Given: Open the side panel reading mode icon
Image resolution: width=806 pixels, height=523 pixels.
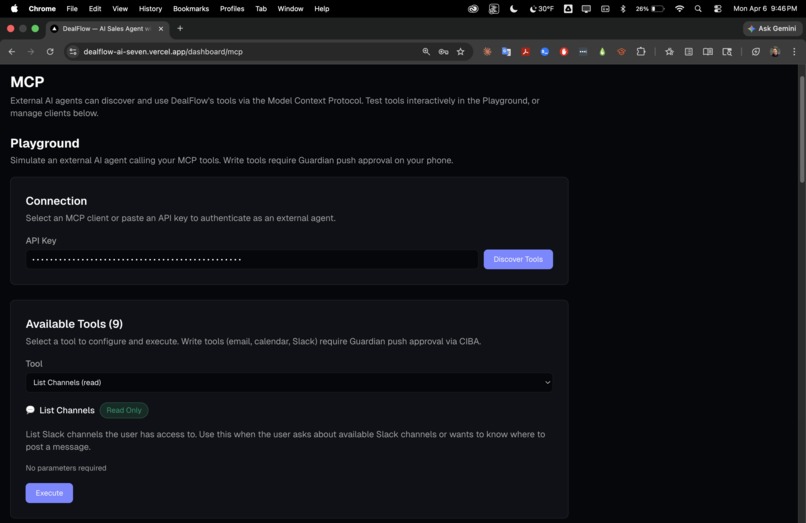Looking at the screenshot, I should point(708,51).
